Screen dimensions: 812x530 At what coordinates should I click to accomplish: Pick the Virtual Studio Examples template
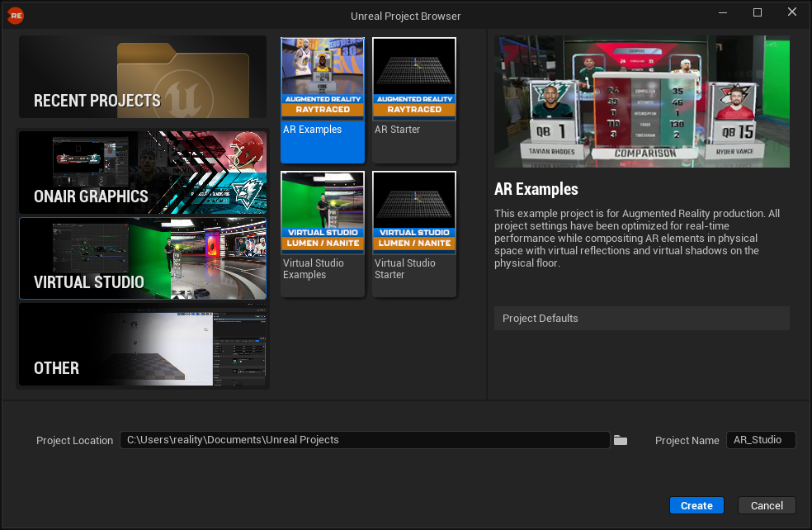click(x=323, y=234)
